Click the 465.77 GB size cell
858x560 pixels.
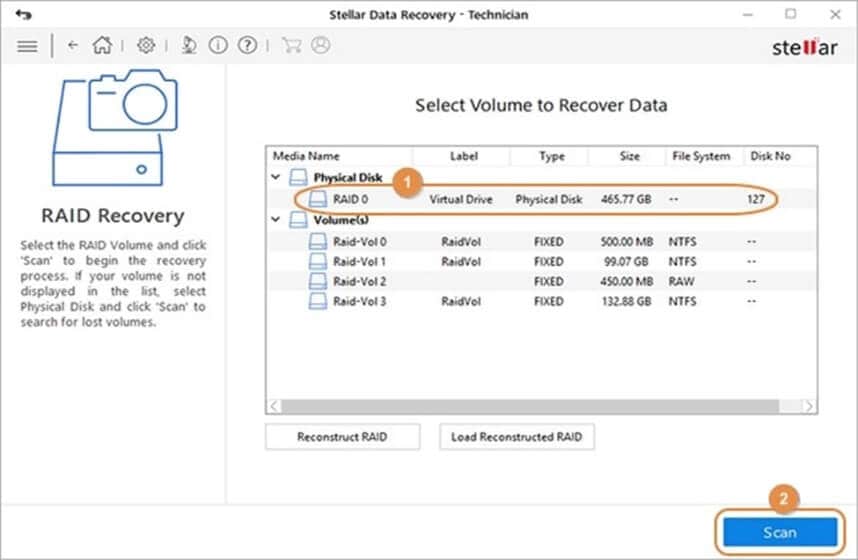626,199
